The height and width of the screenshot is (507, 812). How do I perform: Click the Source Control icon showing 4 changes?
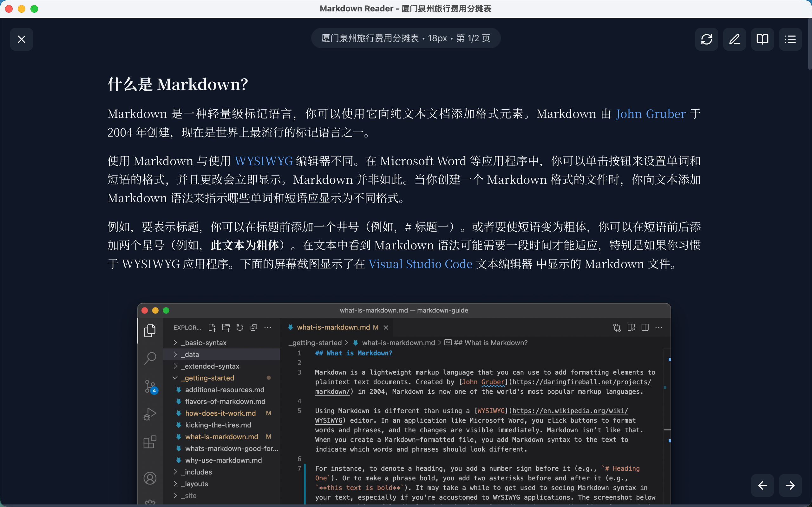click(150, 386)
